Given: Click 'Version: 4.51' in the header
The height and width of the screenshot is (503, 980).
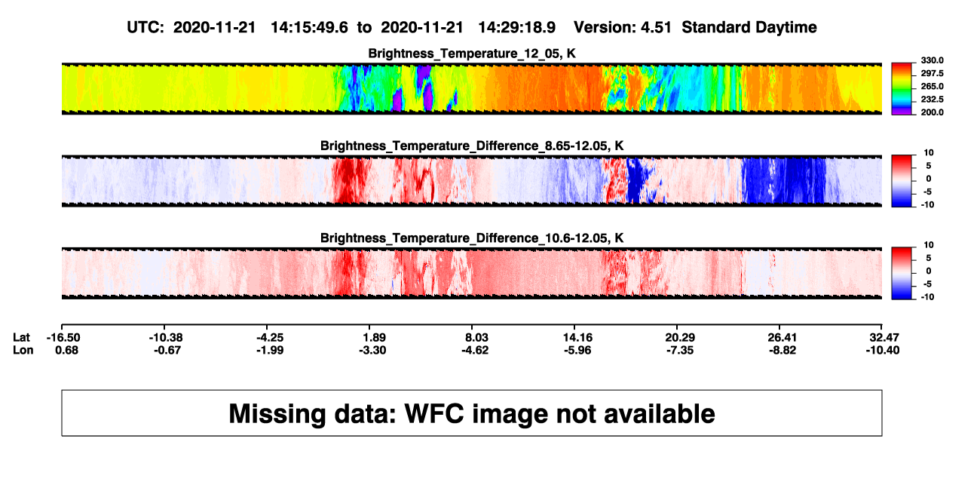Looking at the screenshot, I should pyautogui.click(x=623, y=27).
